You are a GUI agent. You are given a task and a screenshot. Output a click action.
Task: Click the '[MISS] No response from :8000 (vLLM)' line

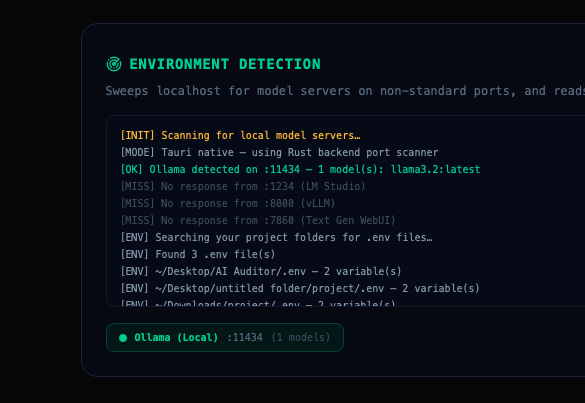click(228, 203)
